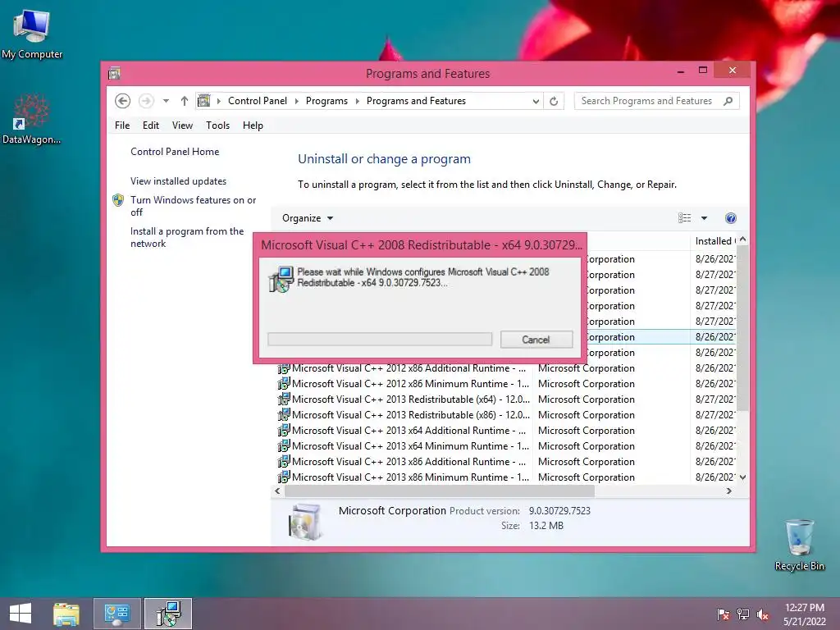Click icon of Visual C++ 2013 Redistributable (x64)
This screenshot has height=630, width=840.
(283, 399)
